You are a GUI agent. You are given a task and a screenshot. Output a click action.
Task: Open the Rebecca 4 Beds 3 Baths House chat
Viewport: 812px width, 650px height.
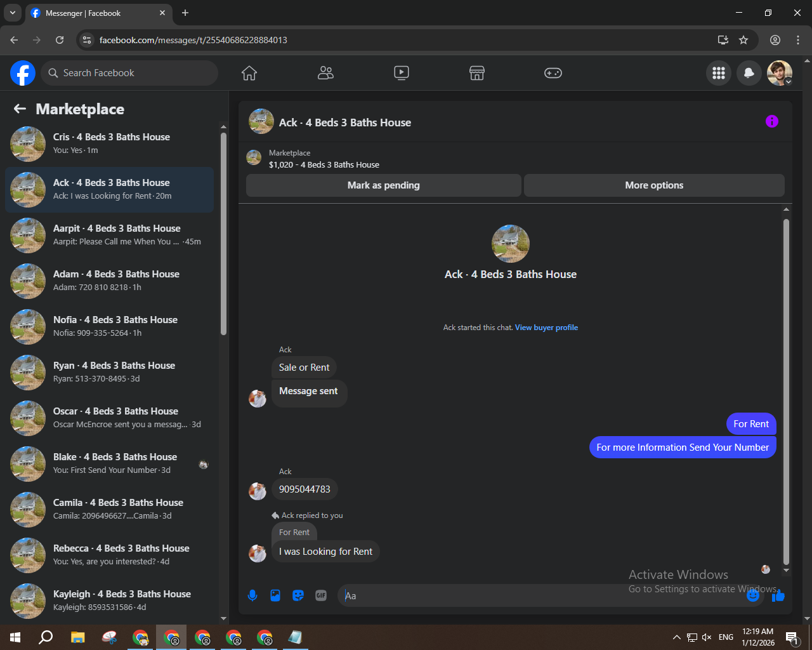click(x=109, y=555)
